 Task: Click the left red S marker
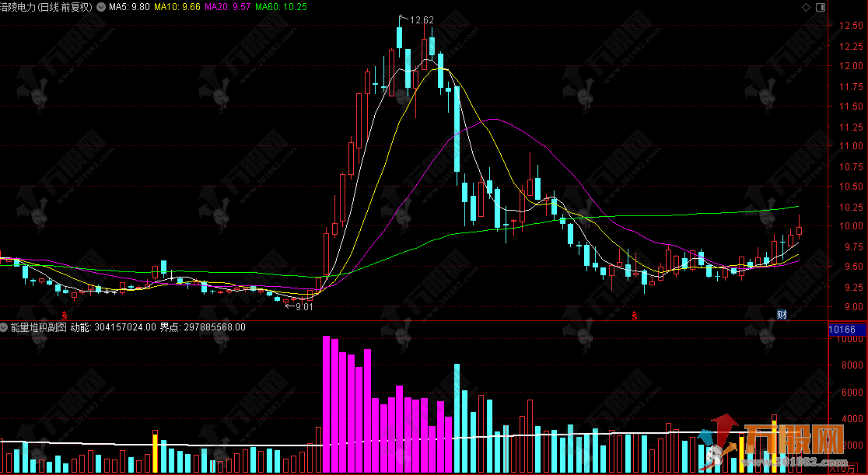(64, 315)
